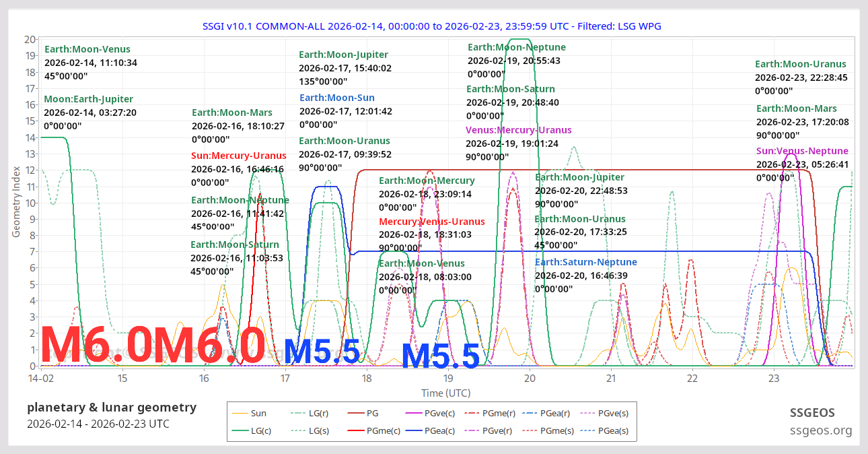This screenshot has width=868, height=454.
Task: Toggle the PGve(r) legend entry
Action: pyautogui.click(x=472, y=430)
